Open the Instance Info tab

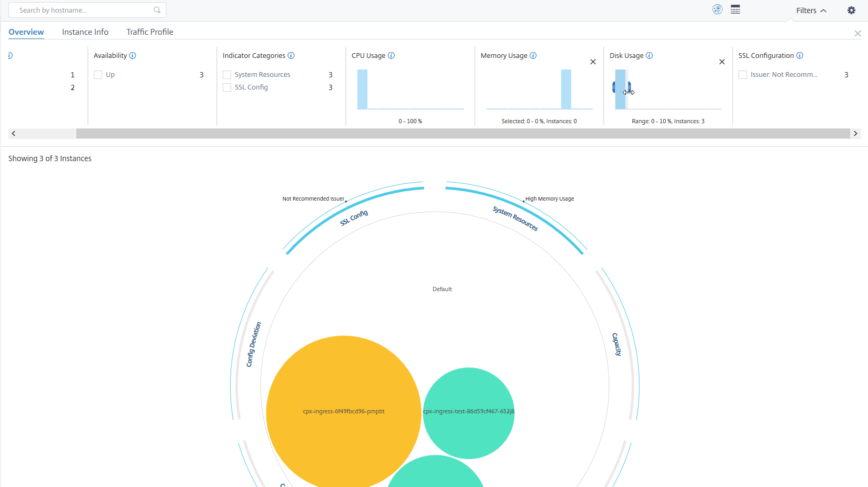click(85, 32)
